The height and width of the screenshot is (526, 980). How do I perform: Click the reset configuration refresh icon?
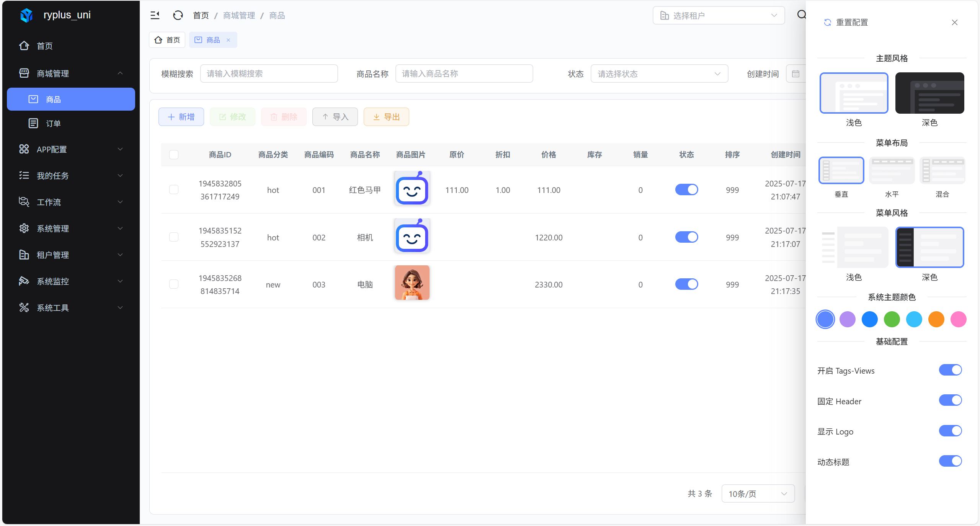click(x=827, y=23)
